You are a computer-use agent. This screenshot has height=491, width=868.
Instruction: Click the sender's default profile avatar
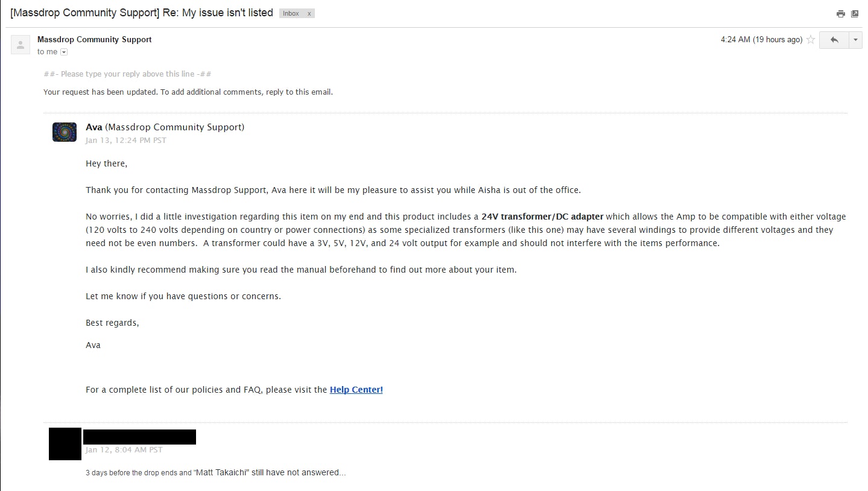21,45
